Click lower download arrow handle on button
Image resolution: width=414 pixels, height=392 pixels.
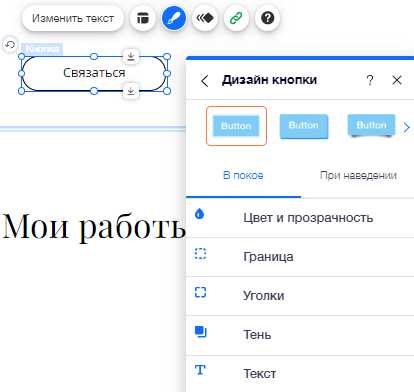pyautogui.click(x=131, y=91)
